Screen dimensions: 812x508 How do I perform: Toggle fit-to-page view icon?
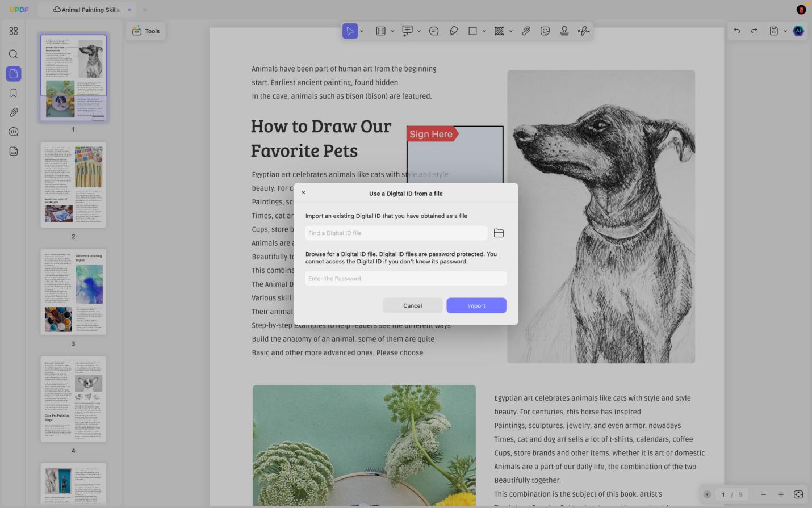(798, 494)
